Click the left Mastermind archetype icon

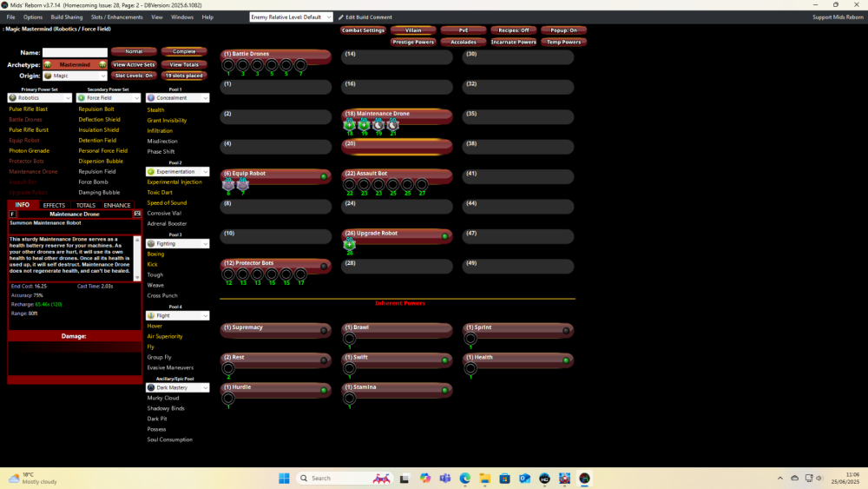click(48, 64)
